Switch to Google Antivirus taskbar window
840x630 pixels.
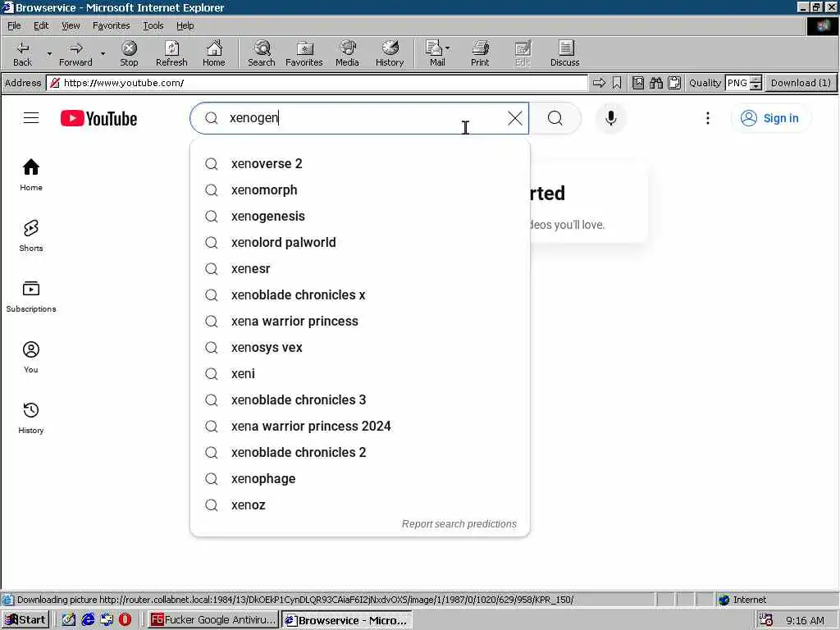click(x=213, y=620)
